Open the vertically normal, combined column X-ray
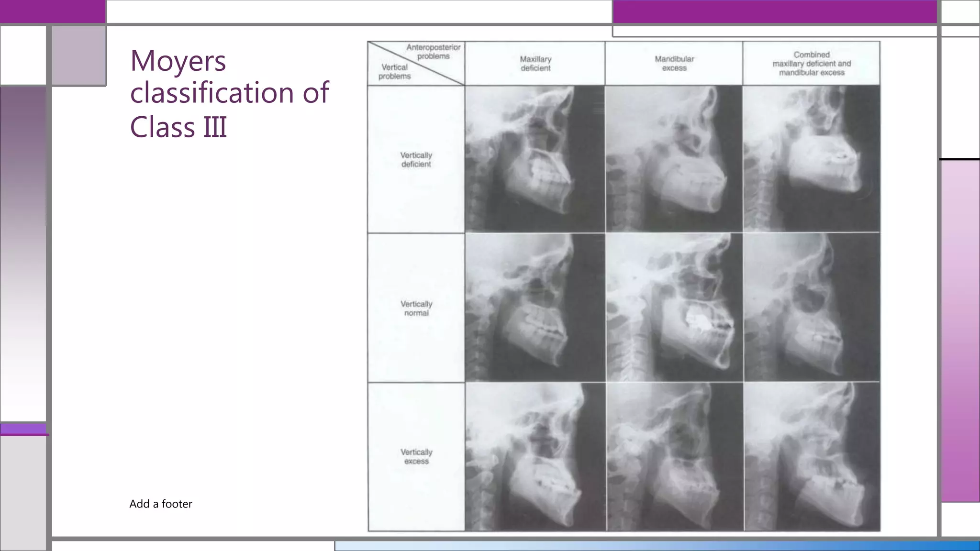Viewport: 980px width, 551px height. [812, 308]
